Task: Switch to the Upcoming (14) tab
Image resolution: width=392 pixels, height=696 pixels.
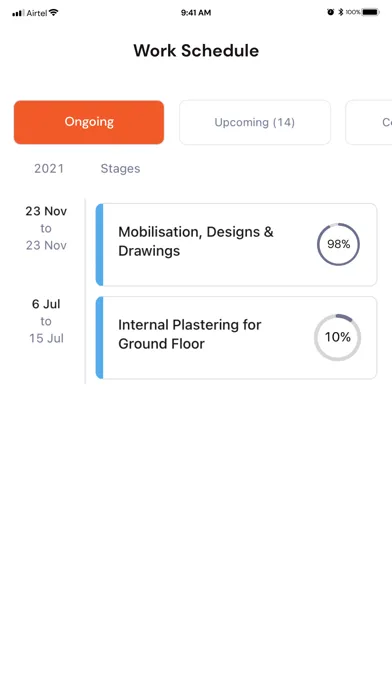Action: click(x=255, y=122)
